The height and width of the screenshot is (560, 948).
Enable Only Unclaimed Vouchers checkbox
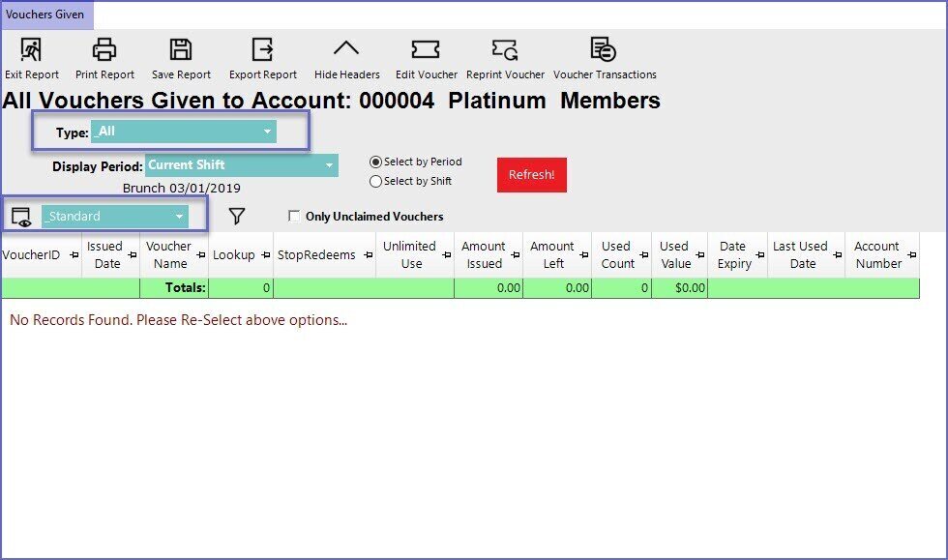(294, 217)
